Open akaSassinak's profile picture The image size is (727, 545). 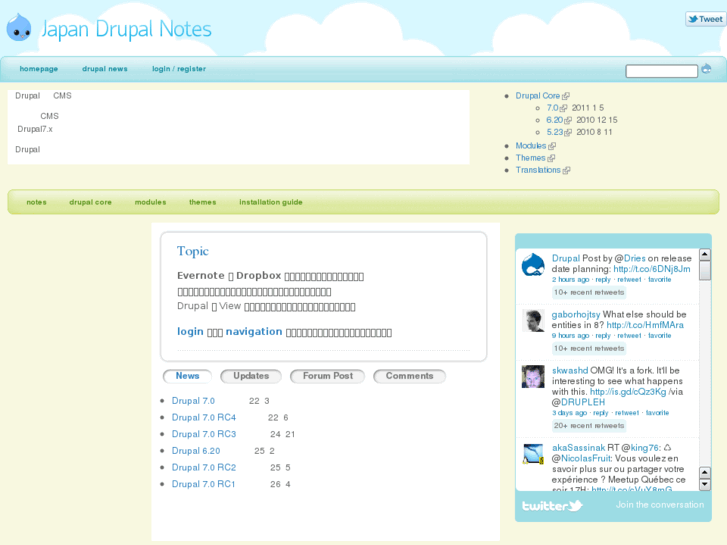[533, 454]
